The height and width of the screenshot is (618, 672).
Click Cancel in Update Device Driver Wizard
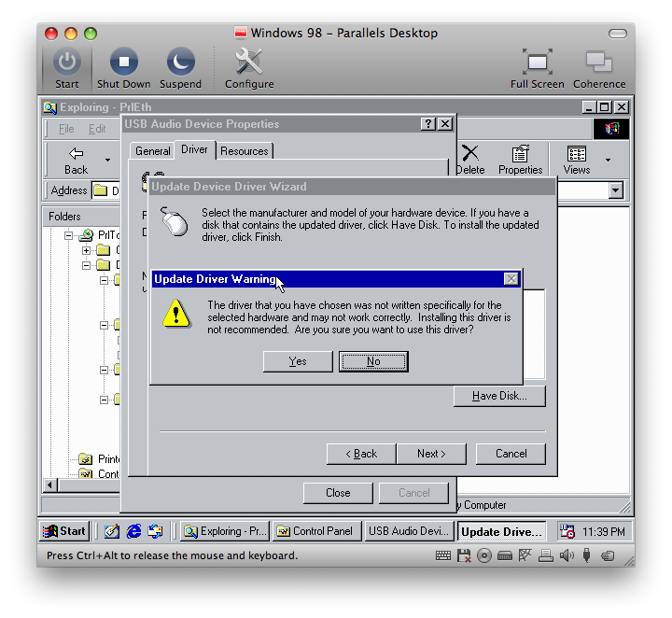pos(511,454)
